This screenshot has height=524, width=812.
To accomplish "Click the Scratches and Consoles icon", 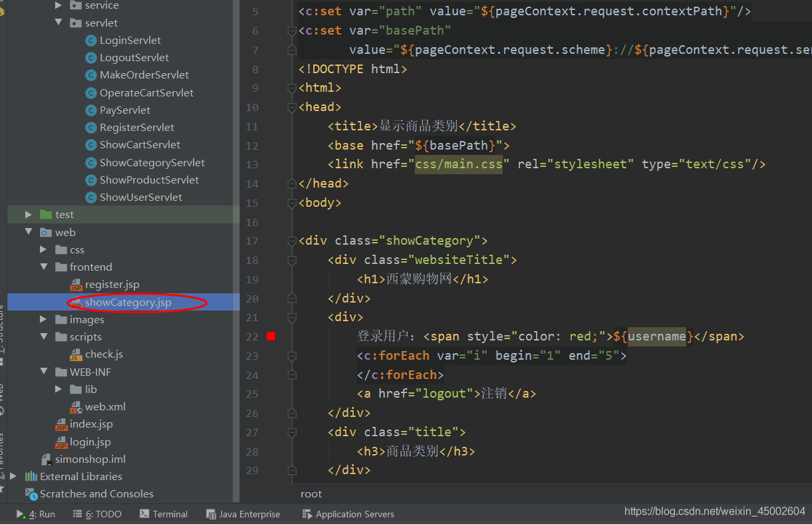I will 31,494.
